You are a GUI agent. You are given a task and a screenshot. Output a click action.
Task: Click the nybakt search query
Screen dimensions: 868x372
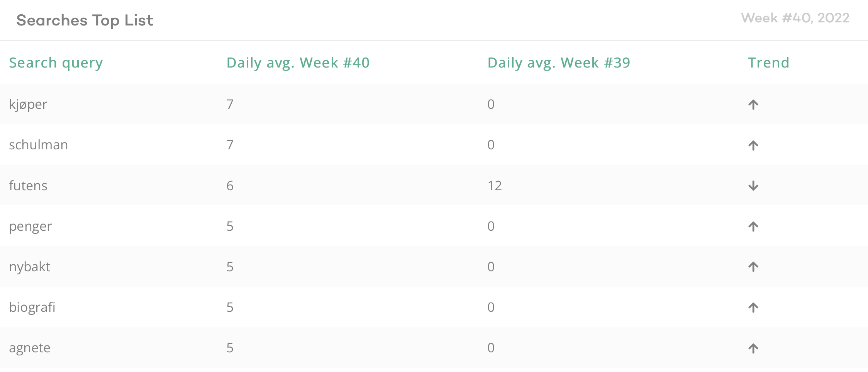29,267
